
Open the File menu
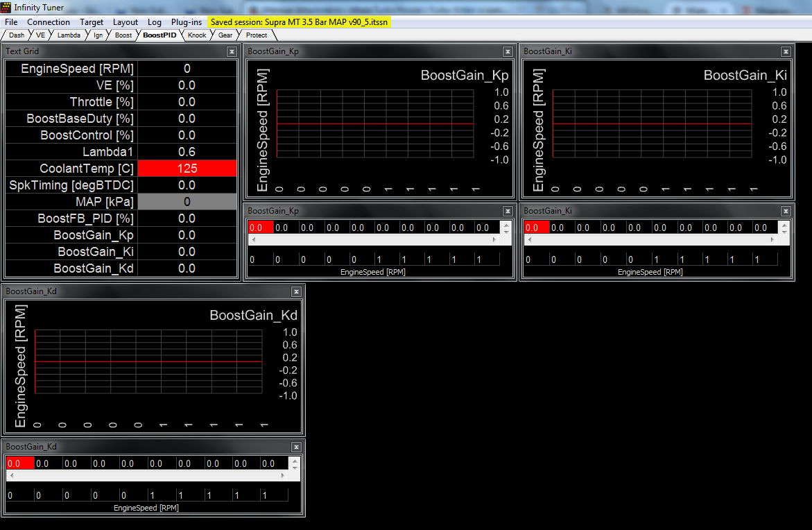pos(11,22)
